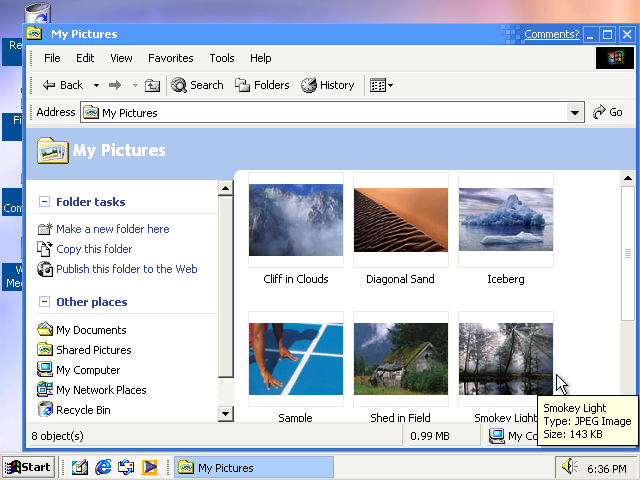The image size is (640, 480).
Task: Open My Documents link
Action: click(x=91, y=330)
